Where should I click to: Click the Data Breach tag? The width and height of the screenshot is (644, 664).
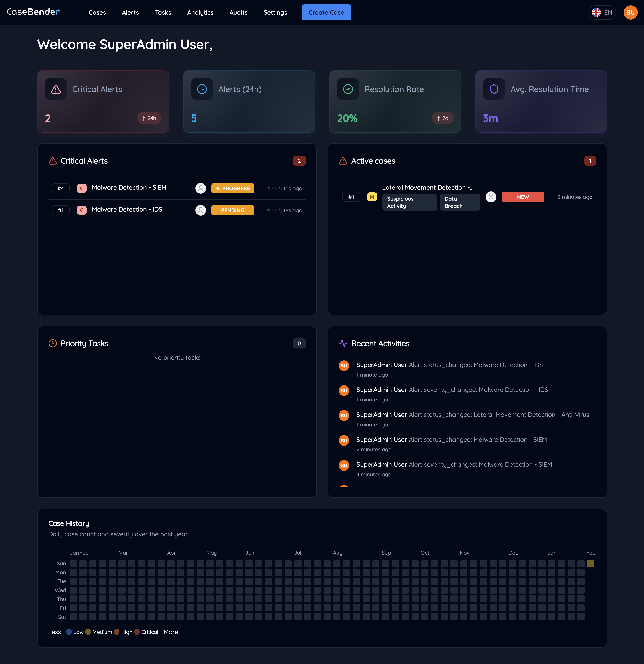coord(459,202)
